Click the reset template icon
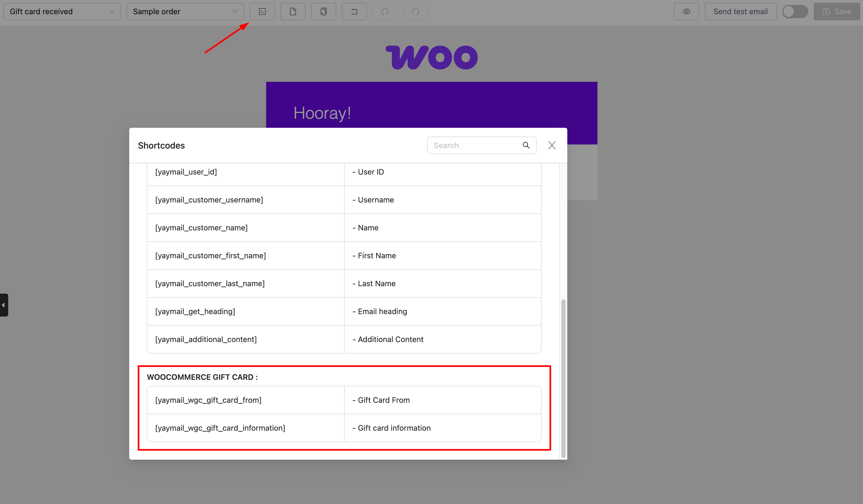 click(354, 12)
